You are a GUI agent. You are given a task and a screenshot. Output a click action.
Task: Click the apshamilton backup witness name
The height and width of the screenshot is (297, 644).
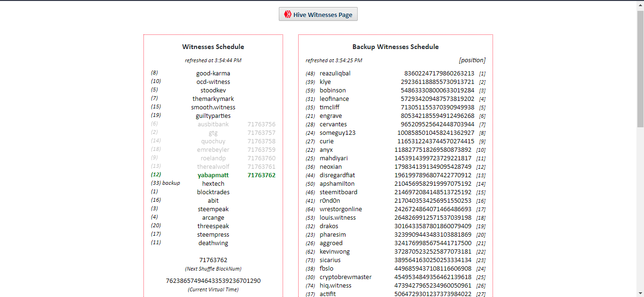click(x=337, y=183)
